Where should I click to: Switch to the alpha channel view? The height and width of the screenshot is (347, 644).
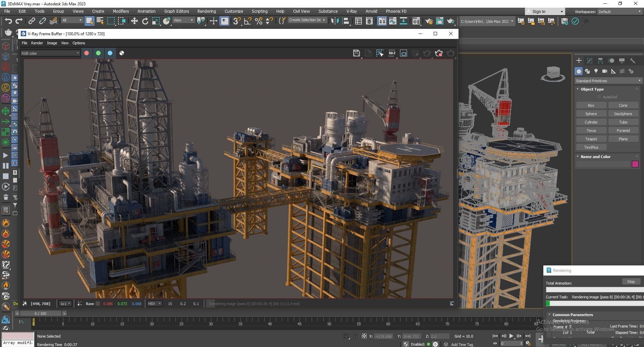click(x=122, y=53)
